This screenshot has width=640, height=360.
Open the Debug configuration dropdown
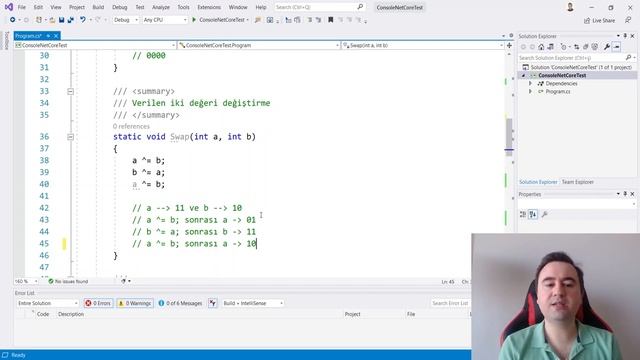(126, 20)
